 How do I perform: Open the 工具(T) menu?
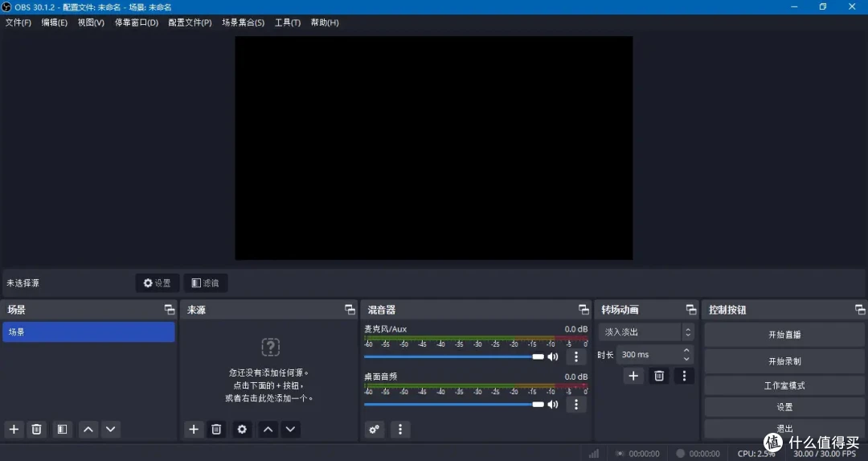click(288, 23)
